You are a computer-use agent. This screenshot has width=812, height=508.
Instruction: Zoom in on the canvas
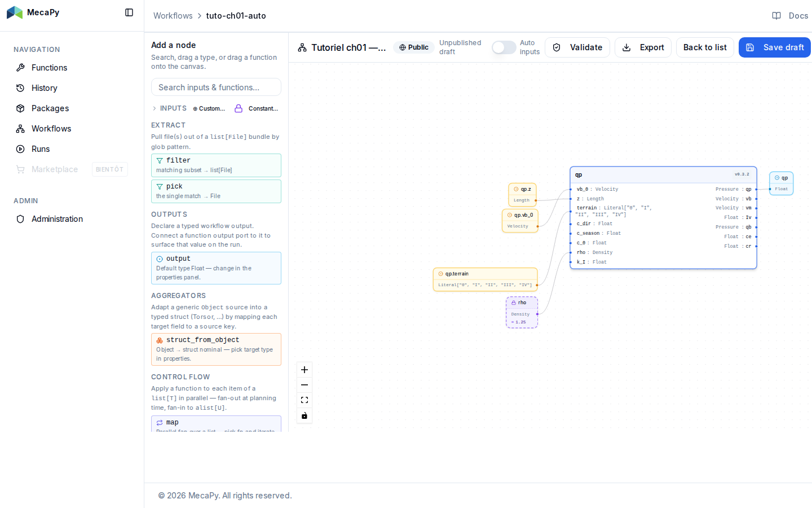point(304,370)
